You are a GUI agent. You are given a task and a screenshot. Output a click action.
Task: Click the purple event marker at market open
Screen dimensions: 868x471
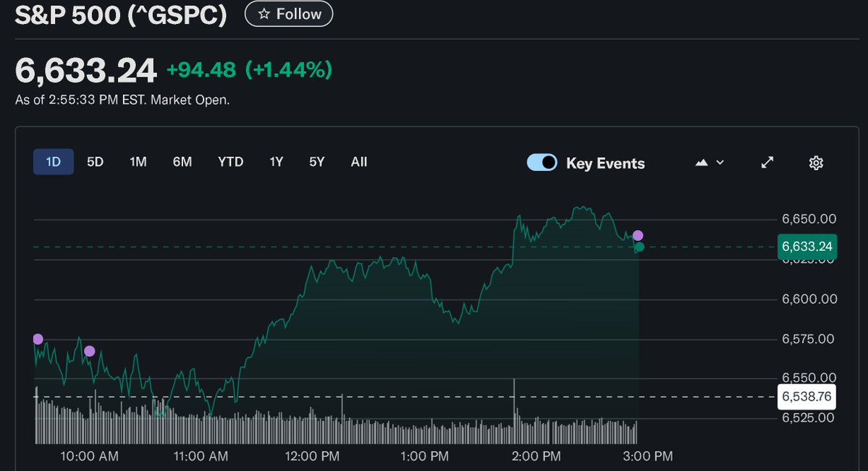pos(38,339)
